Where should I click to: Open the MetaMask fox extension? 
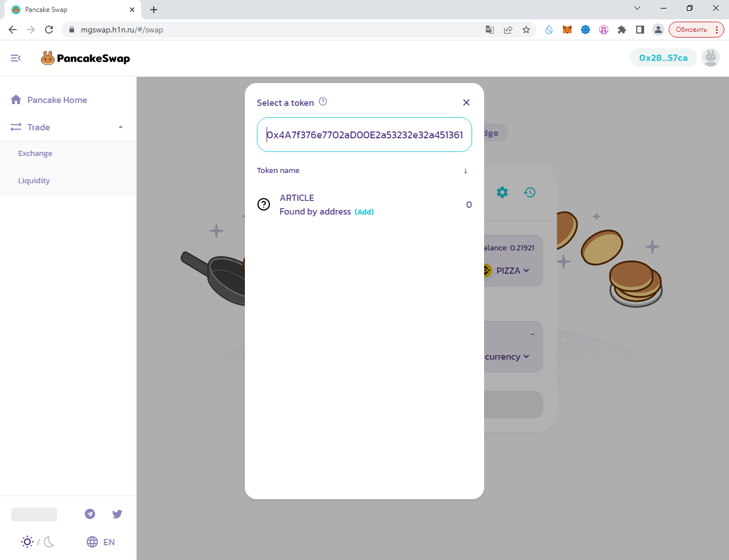point(567,30)
